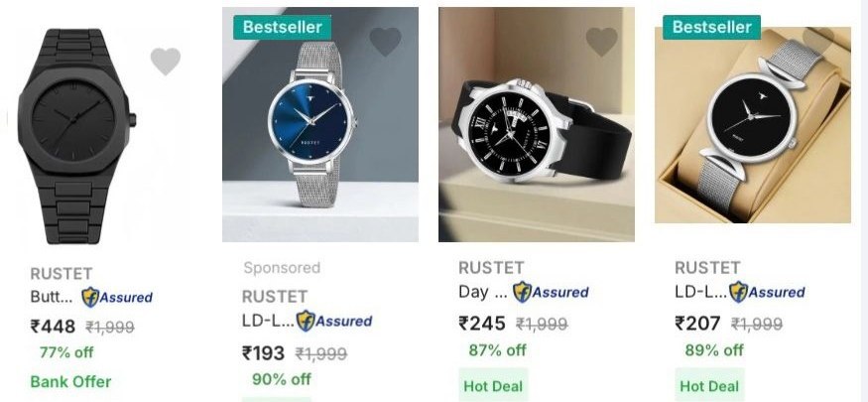Open the black octagonal watch image
868x402 pixels.
click(77, 136)
